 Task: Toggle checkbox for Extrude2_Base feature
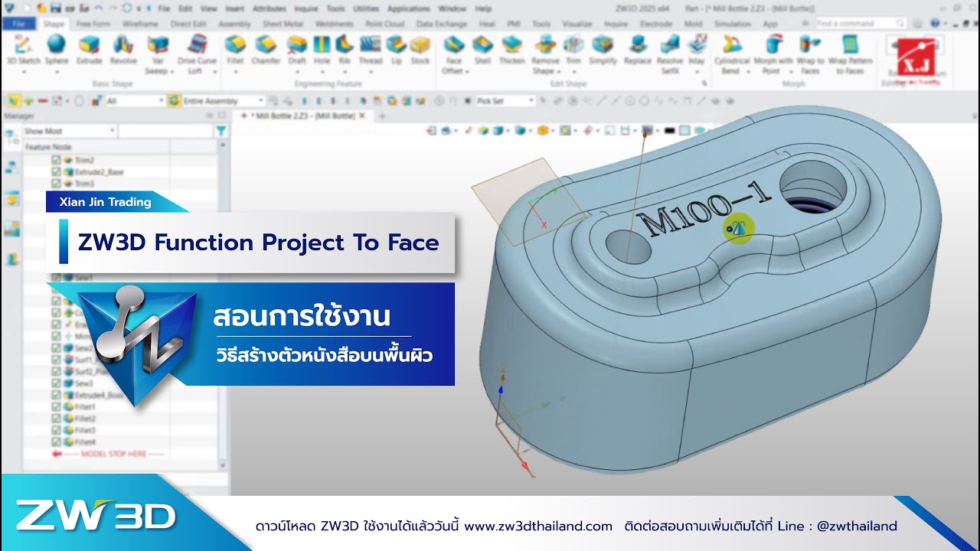coord(56,172)
